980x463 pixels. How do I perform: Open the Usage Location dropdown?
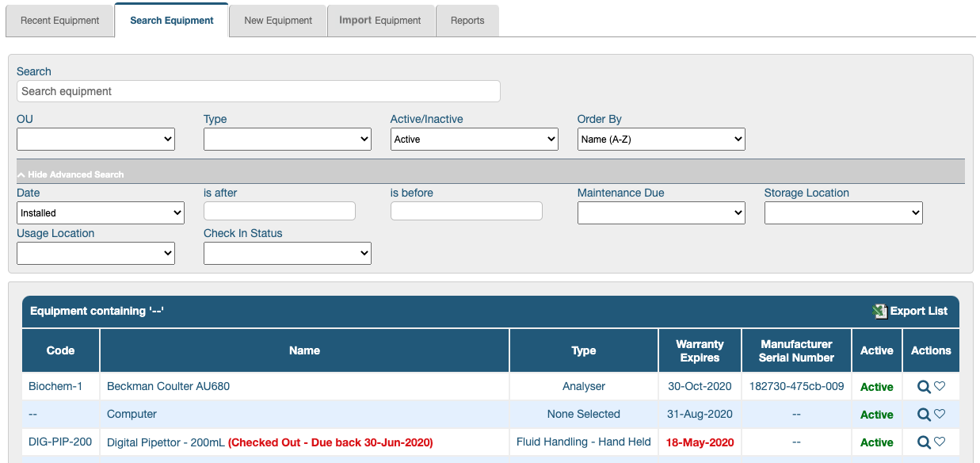tap(96, 254)
